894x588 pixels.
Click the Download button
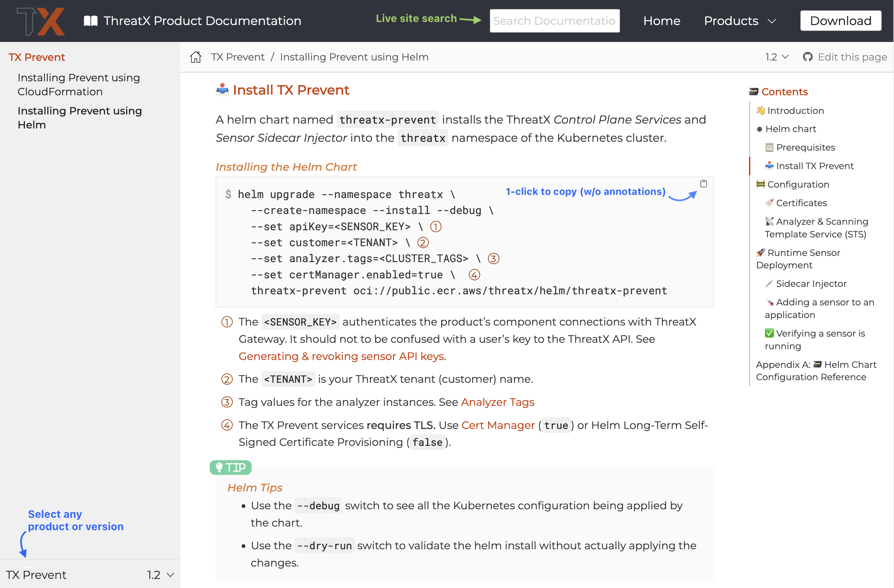pos(840,20)
